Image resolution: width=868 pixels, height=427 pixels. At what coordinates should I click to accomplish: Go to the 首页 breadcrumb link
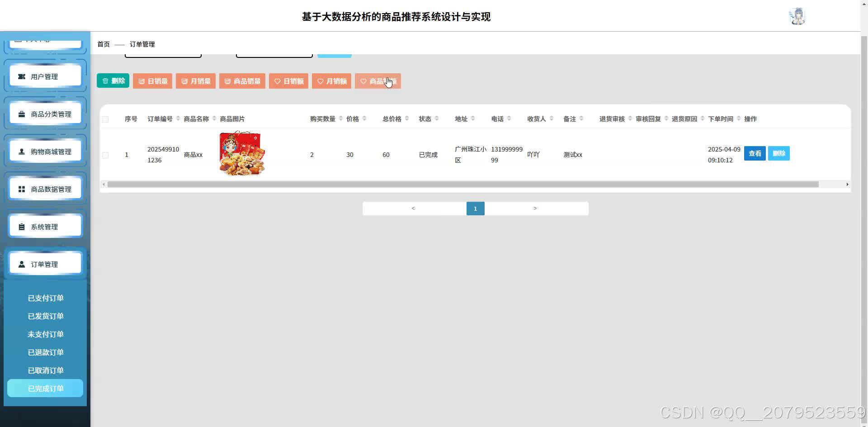[104, 44]
